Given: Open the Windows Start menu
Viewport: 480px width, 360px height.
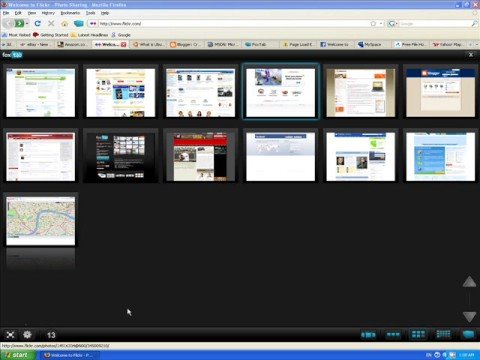Looking at the screenshot, I should click(x=17, y=355).
